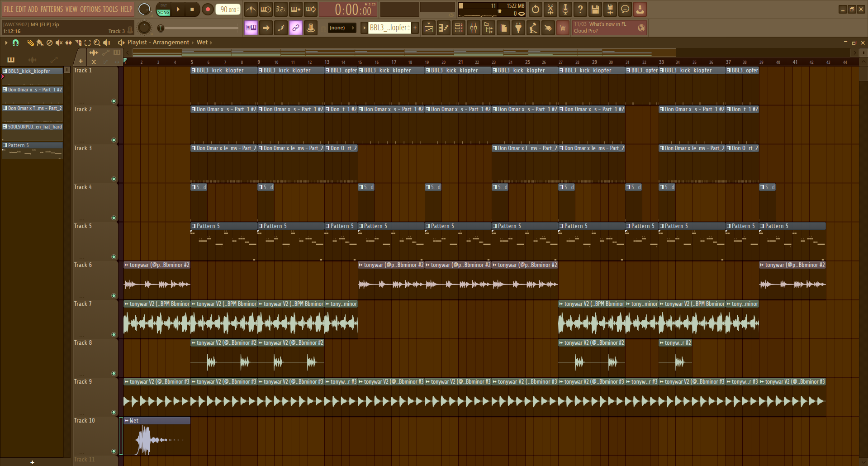Open the (none) pattern dropdown
The height and width of the screenshot is (466, 868).
click(x=342, y=28)
